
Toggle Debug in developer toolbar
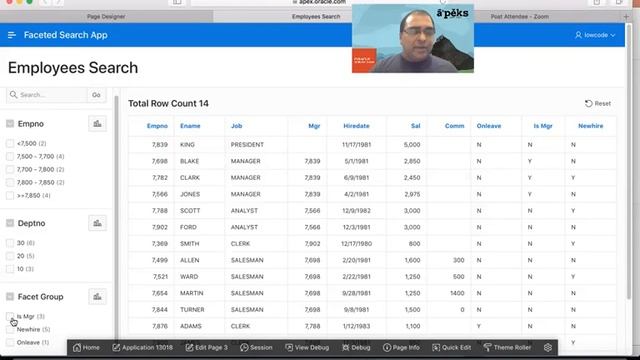356,347
